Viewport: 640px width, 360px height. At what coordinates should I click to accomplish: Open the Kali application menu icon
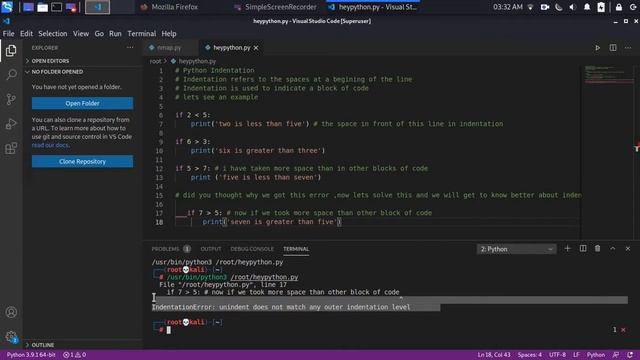point(7,7)
